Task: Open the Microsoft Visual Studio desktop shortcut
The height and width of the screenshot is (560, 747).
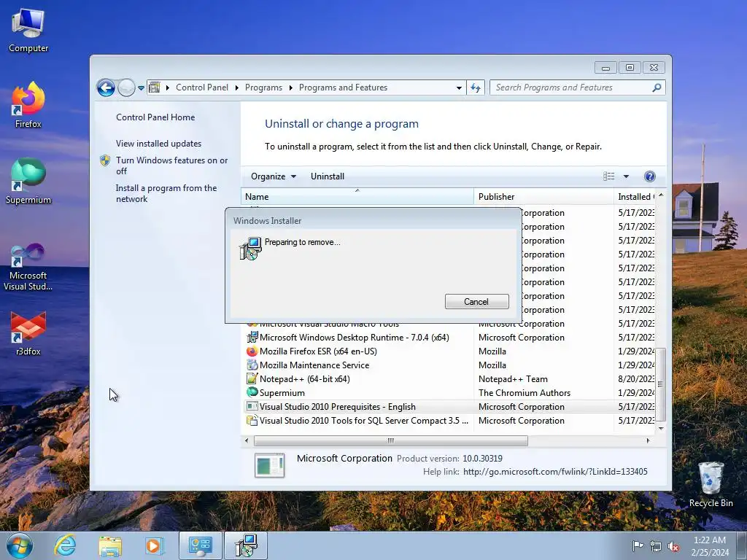Action: (28, 267)
